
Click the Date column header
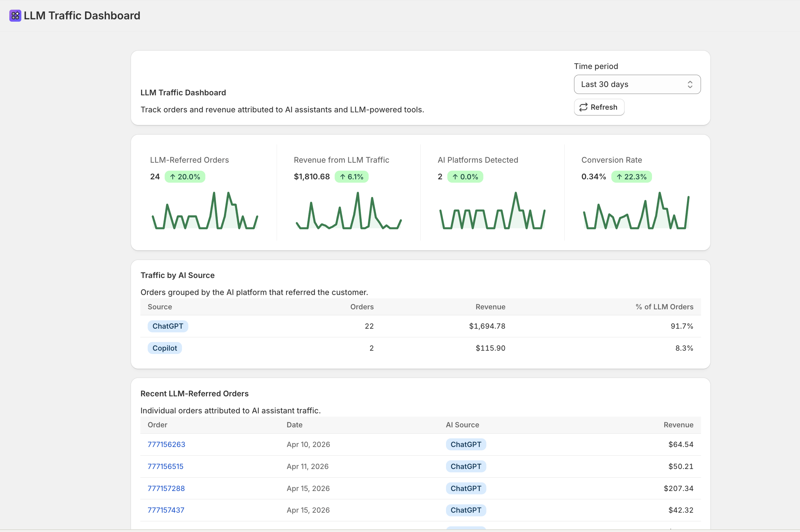pyautogui.click(x=294, y=425)
